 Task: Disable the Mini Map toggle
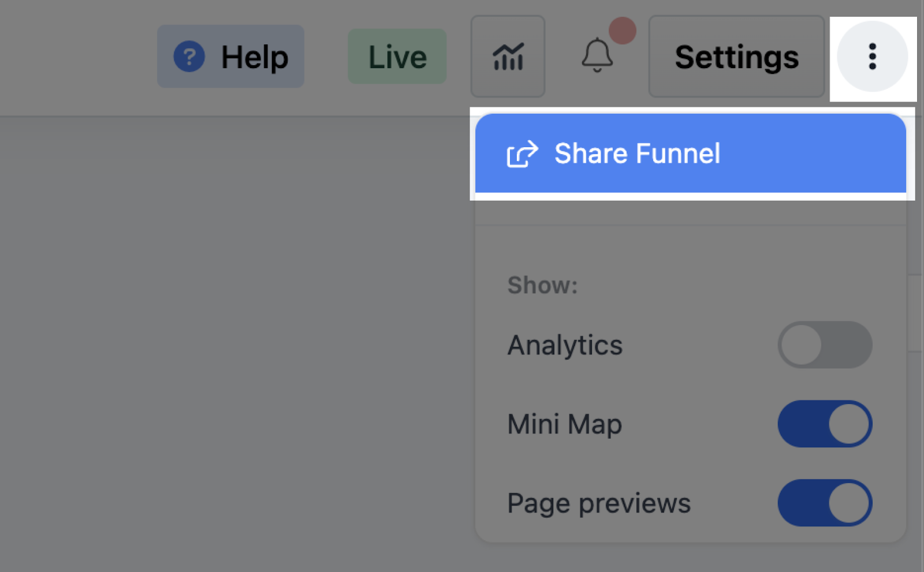[825, 424]
